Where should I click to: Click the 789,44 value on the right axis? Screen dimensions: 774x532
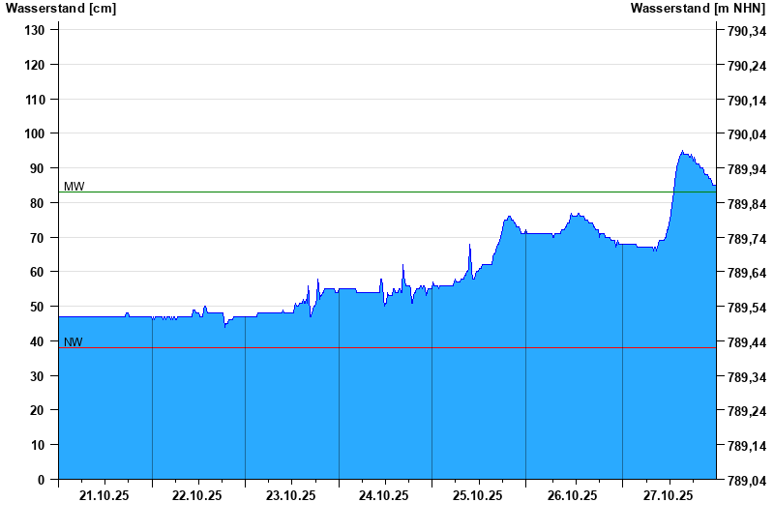745,342
